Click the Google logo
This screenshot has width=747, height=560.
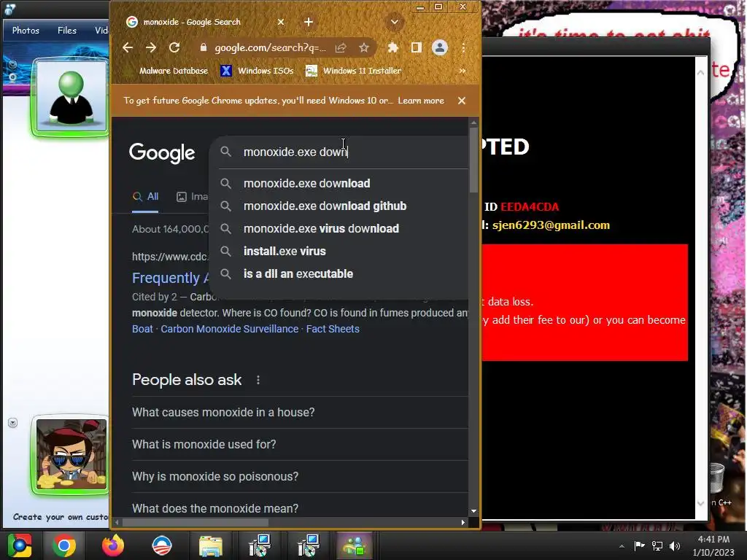(x=162, y=152)
